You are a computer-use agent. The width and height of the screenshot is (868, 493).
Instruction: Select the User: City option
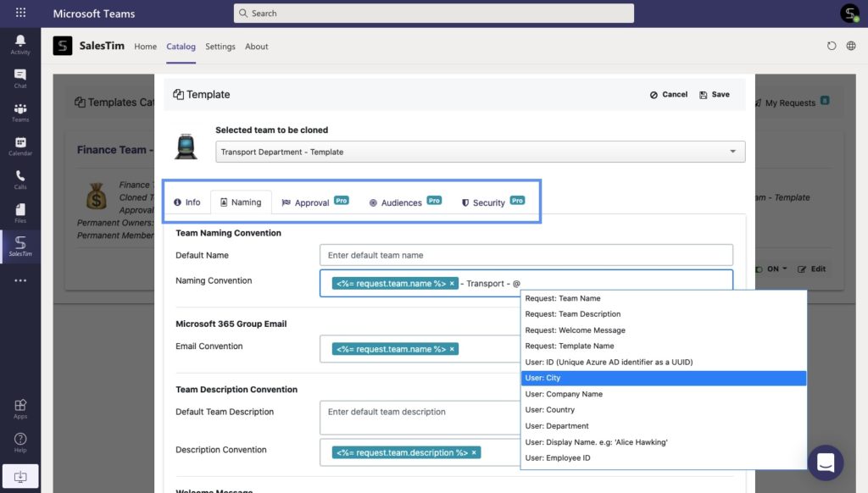[663, 378]
